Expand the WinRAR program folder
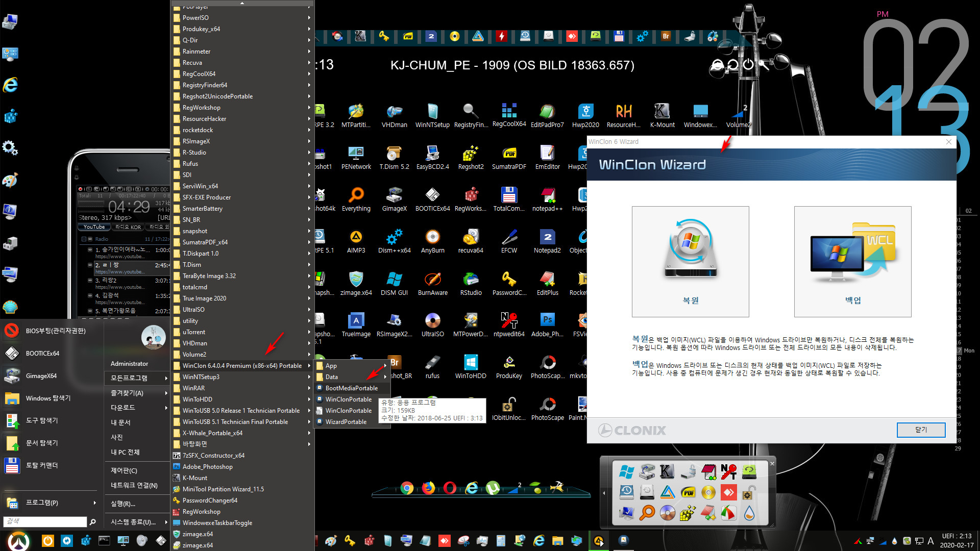 [242, 388]
